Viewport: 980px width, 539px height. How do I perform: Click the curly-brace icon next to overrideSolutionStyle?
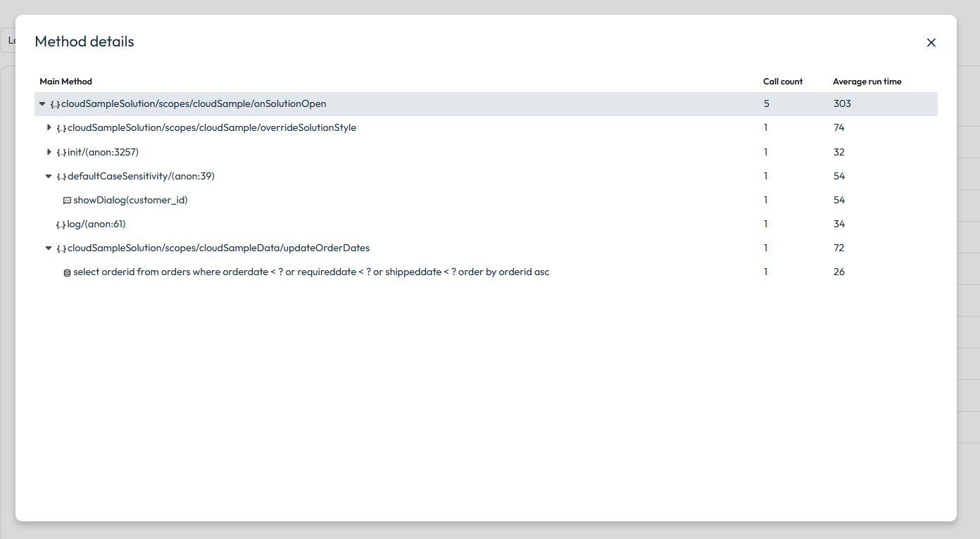point(61,128)
